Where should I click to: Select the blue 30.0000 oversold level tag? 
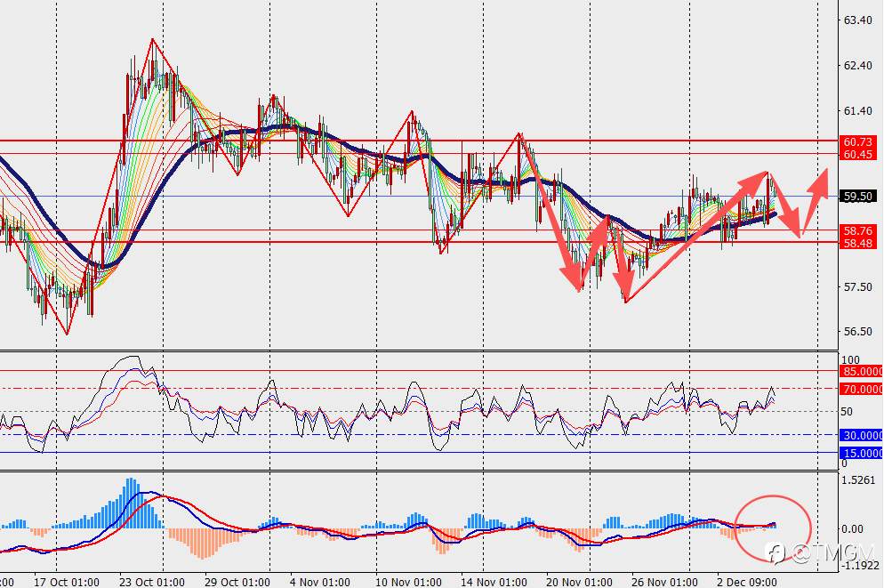point(862,435)
